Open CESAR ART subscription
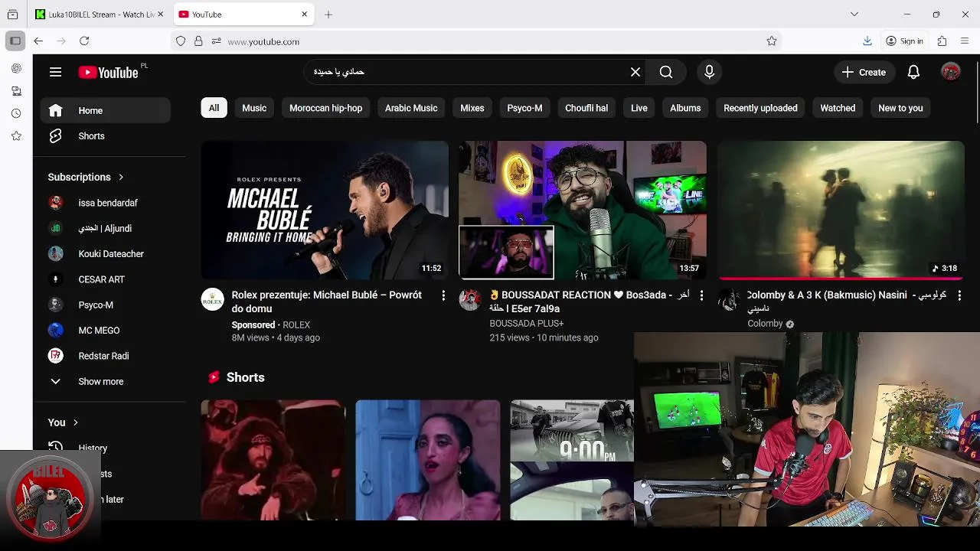This screenshot has width=980, height=551. [106, 279]
